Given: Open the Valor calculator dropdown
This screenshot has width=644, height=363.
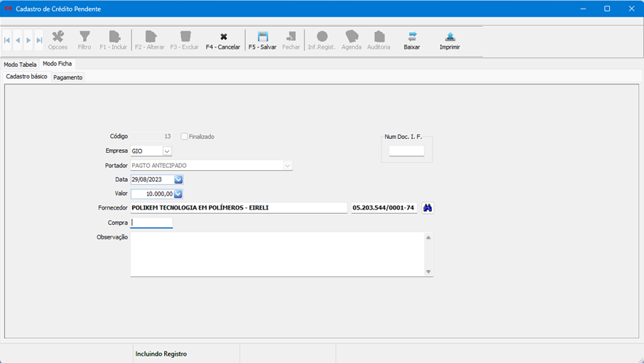Looking at the screenshot, I should tap(178, 194).
